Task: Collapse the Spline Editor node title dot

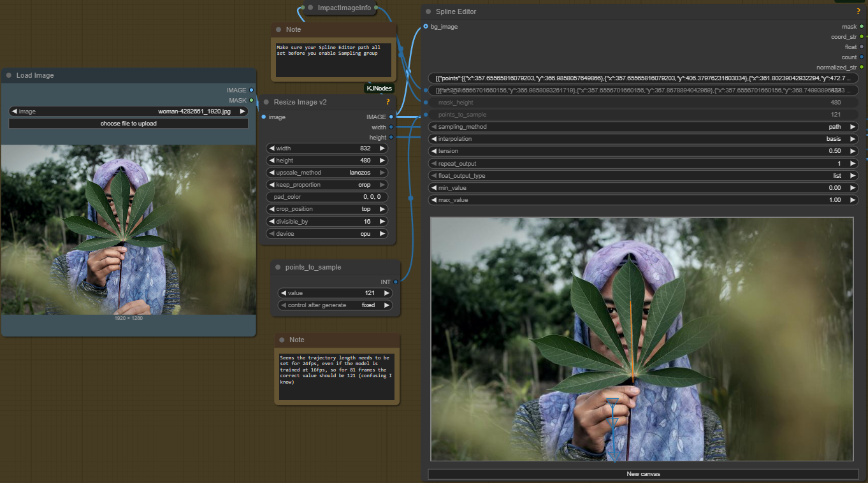Action: coord(428,11)
